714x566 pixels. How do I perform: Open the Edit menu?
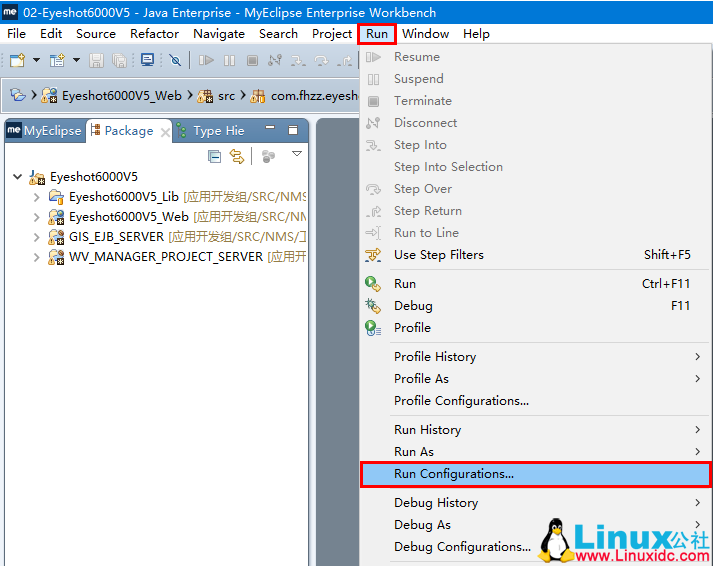point(51,34)
